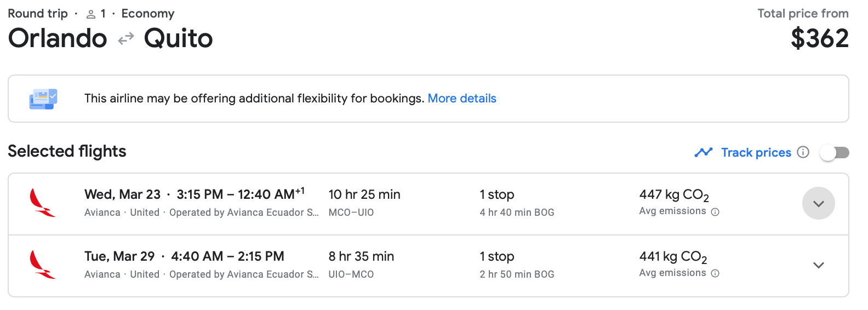Viewport: 868px width, 310px height.
Task: Enable the Track prices toggle
Action: 834,153
